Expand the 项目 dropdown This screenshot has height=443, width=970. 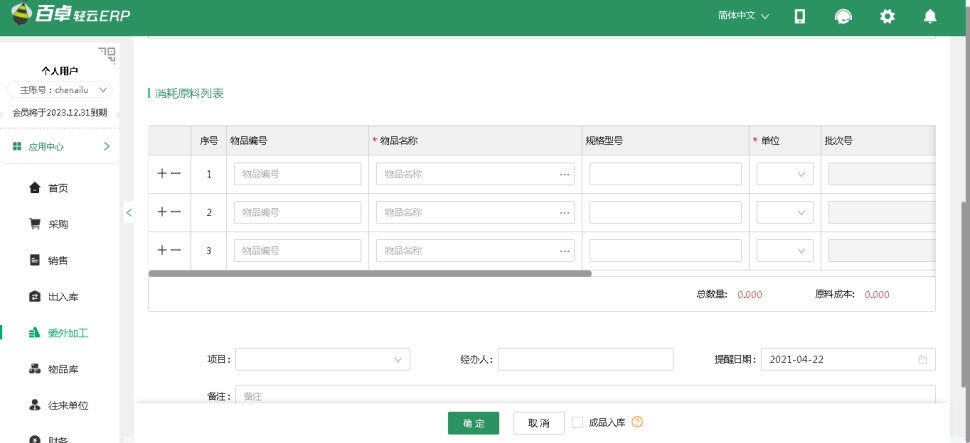(322, 359)
